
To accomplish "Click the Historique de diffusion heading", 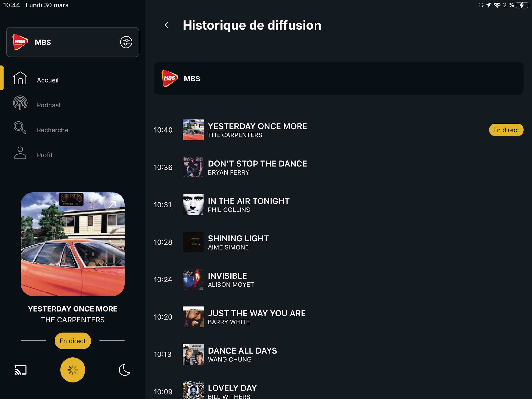I will 252,25.
